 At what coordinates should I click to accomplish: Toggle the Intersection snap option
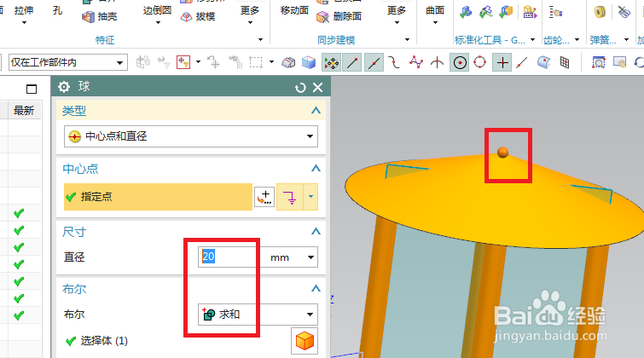[437, 62]
